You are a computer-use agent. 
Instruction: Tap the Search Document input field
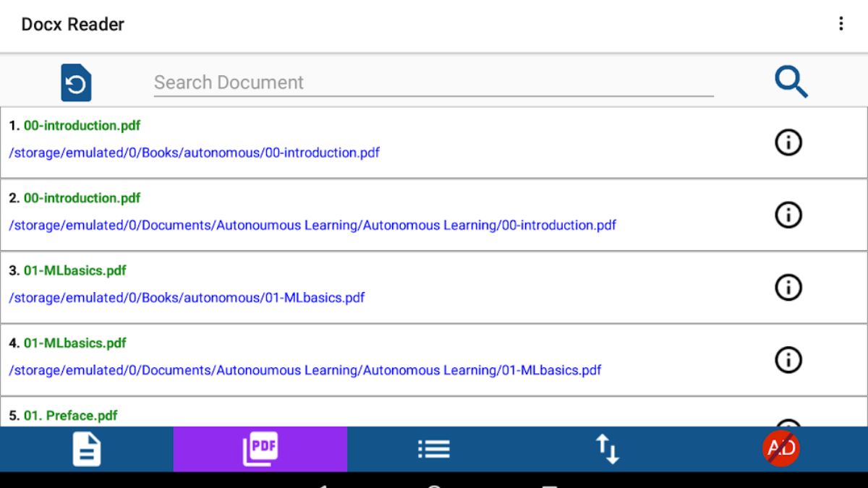[x=434, y=82]
